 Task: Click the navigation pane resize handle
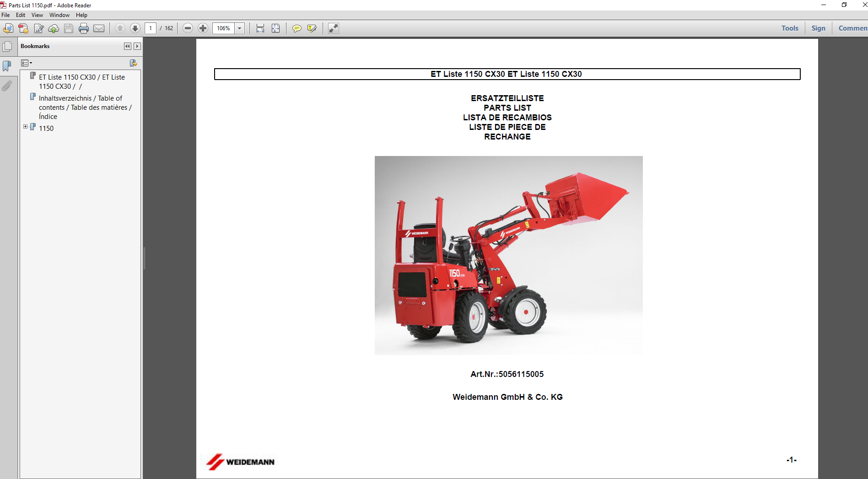(x=144, y=258)
